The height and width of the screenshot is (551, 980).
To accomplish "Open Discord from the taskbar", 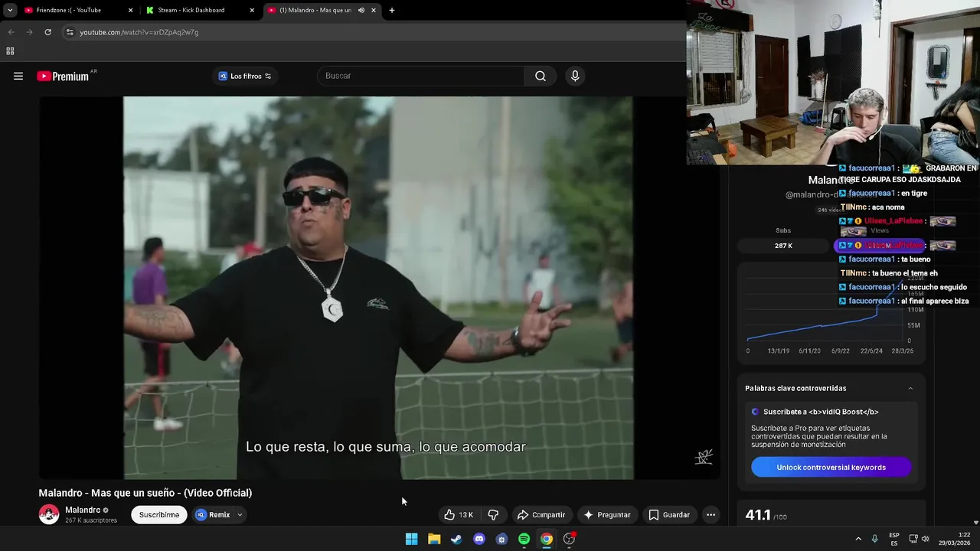I will tap(479, 539).
